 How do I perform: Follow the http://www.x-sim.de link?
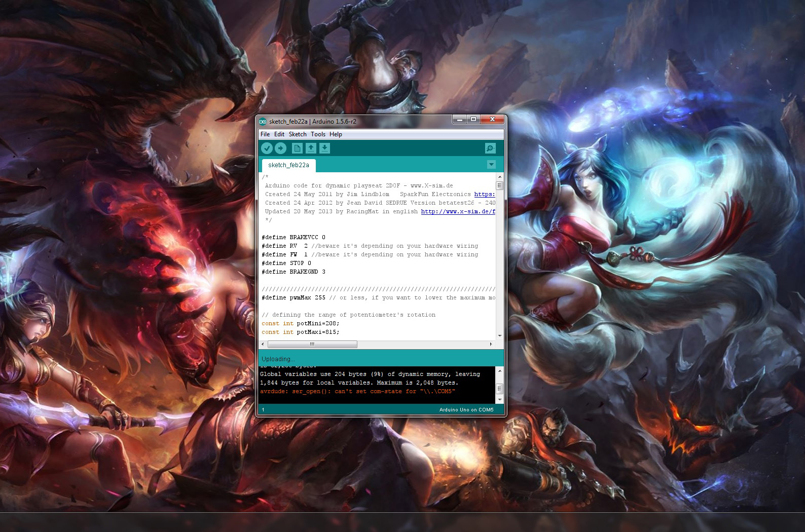tap(458, 211)
